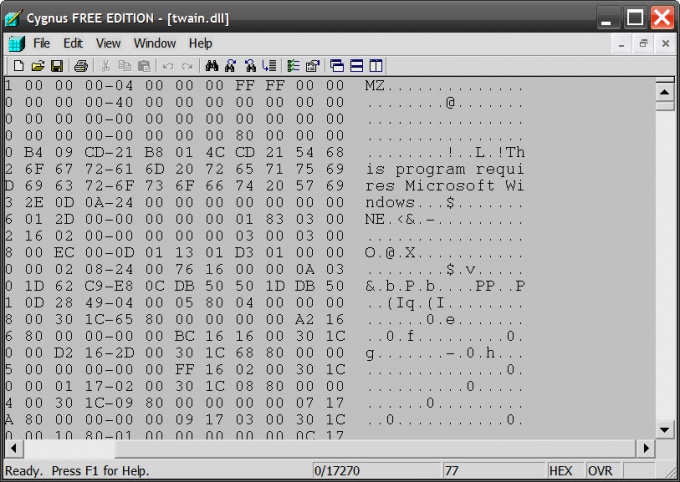
Task: Print the hex dump with the printer icon
Action: pos(81,66)
